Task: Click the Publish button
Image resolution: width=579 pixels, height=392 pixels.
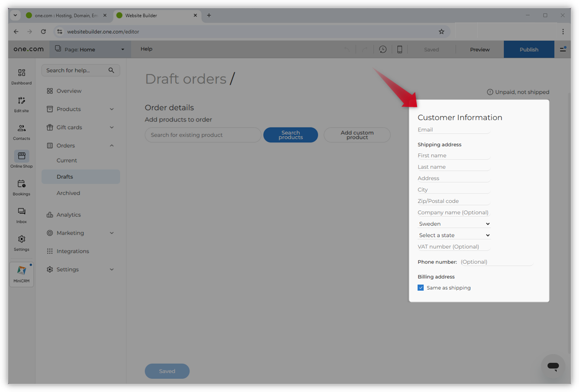Action: [x=528, y=50]
